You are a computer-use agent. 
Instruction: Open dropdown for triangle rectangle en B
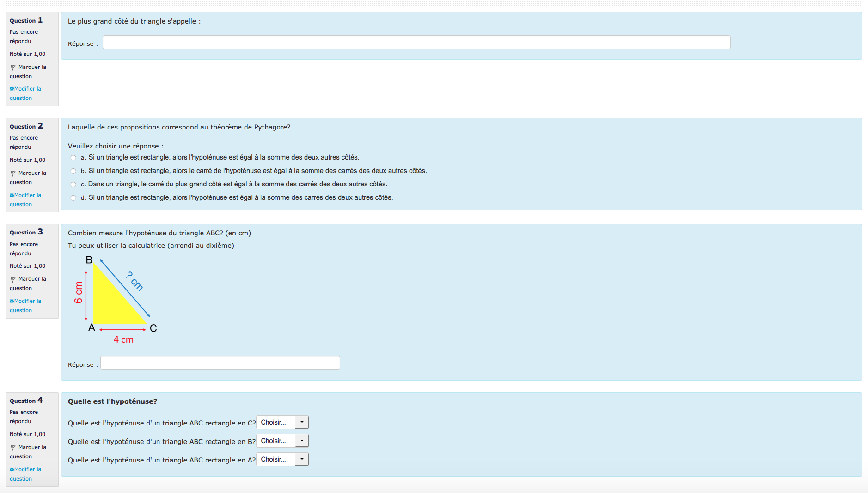click(x=282, y=441)
